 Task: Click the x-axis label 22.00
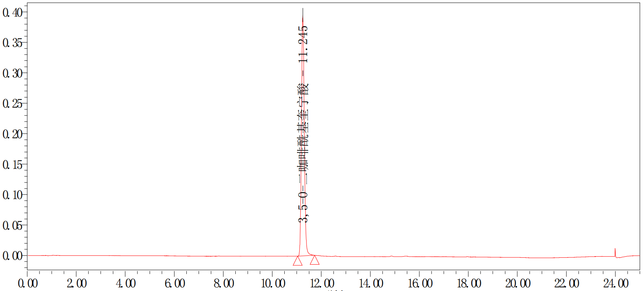click(567, 284)
